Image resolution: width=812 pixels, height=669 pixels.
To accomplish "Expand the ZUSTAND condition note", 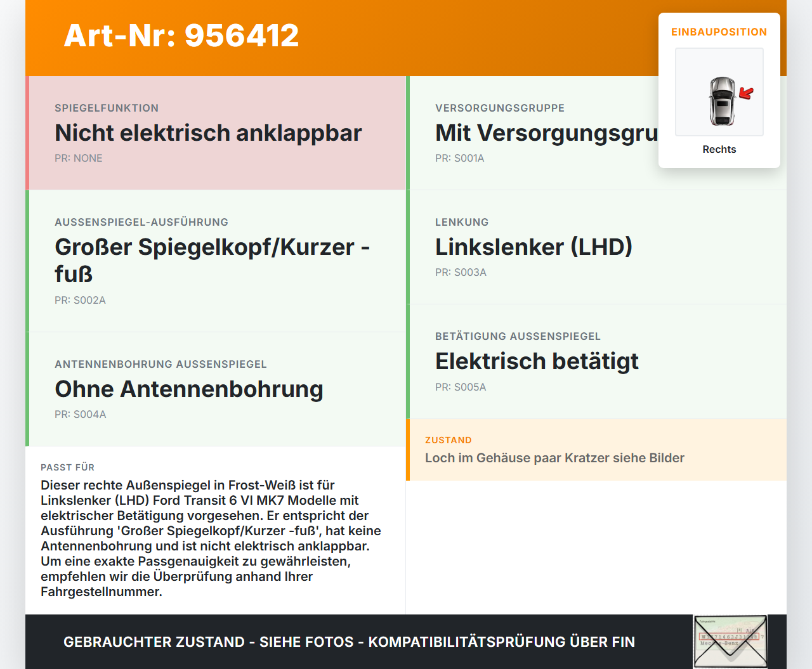I will [554, 458].
